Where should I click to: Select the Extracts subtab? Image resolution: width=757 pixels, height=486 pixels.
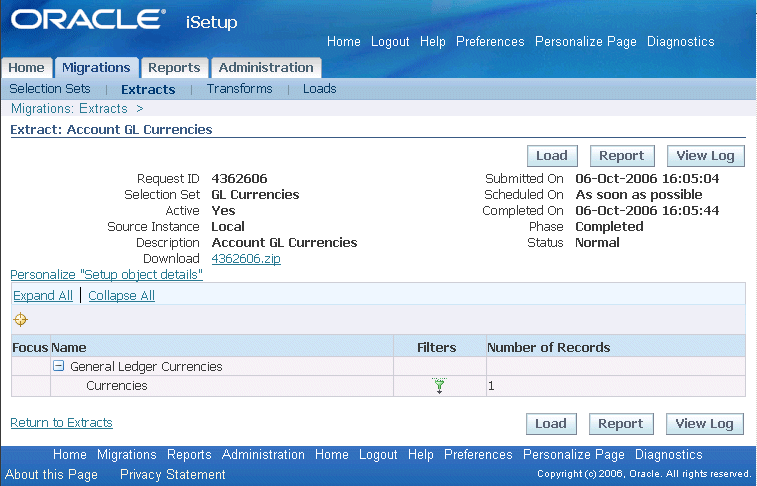148,90
